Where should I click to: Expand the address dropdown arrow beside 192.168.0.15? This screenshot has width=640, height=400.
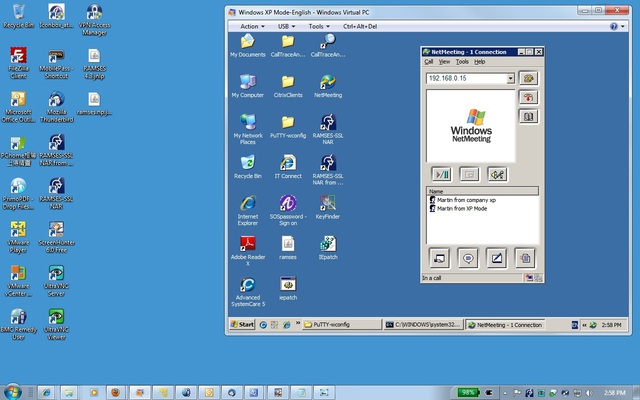[510, 78]
